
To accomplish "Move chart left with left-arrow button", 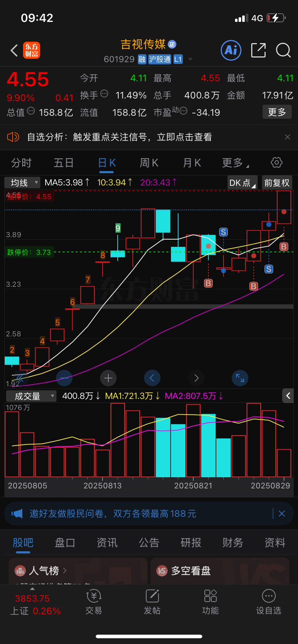I will point(152,378).
